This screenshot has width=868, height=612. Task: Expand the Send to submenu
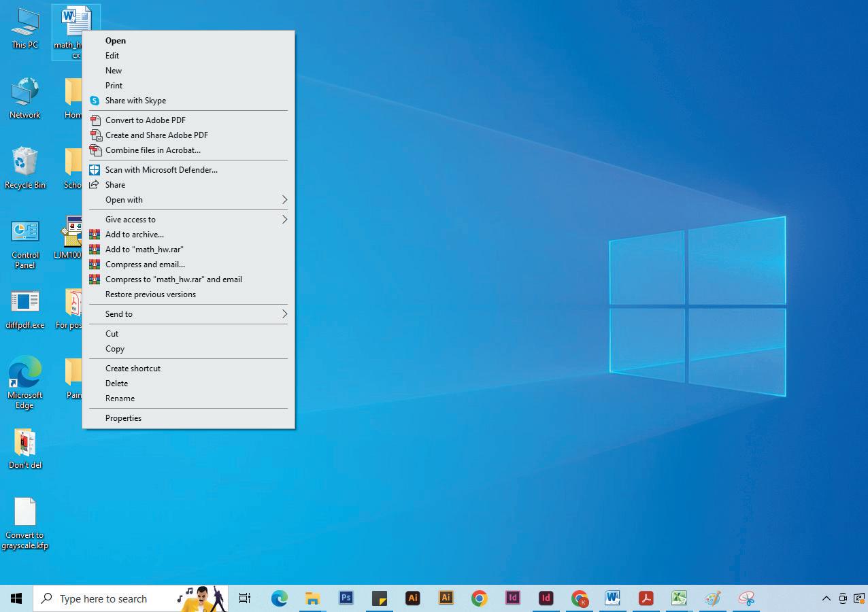pos(188,314)
